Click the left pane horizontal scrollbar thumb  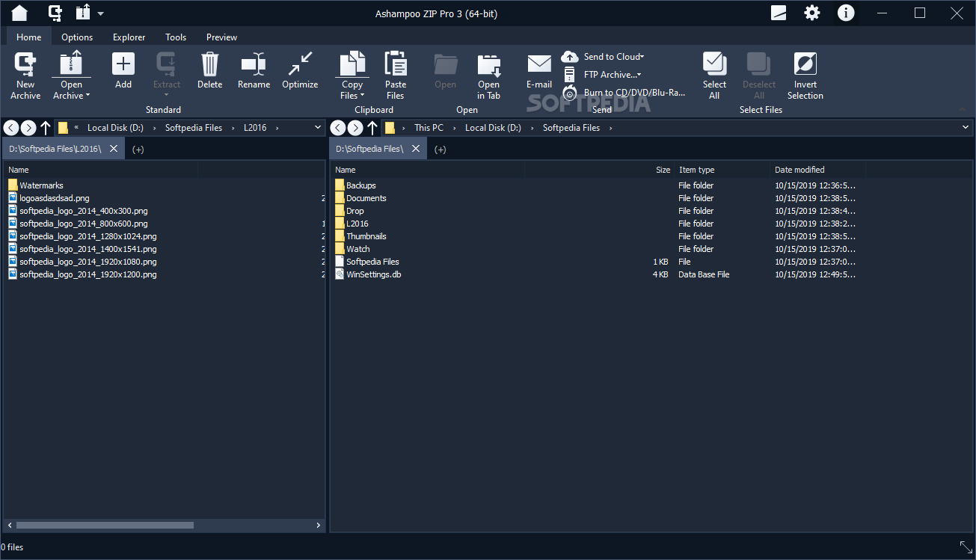click(x=105, y=526)
